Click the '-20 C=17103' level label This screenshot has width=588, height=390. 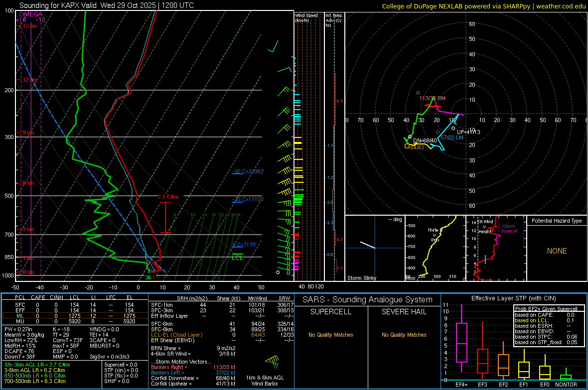coord(248,199)
